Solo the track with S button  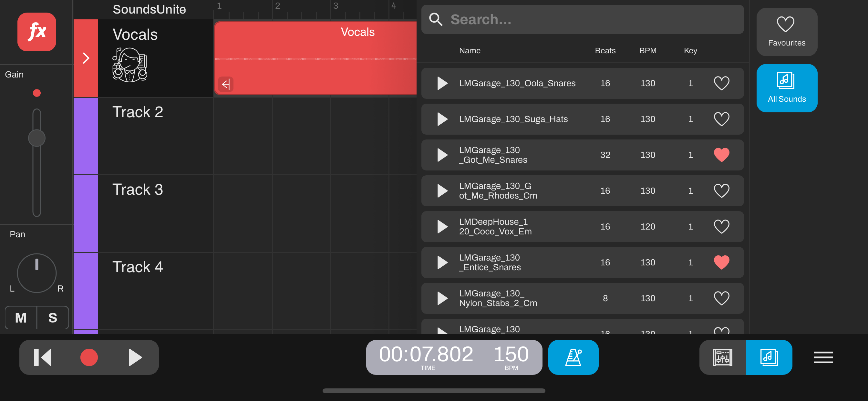pyautogui.click(x=53, y=318)
